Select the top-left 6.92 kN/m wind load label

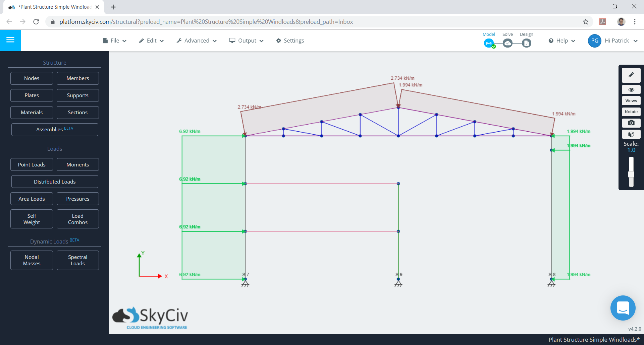190,131
